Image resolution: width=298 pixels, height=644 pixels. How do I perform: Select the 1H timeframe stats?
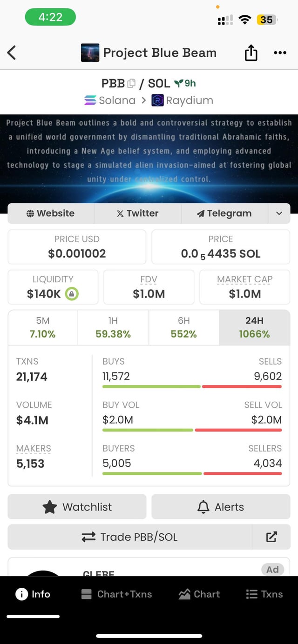113,327
